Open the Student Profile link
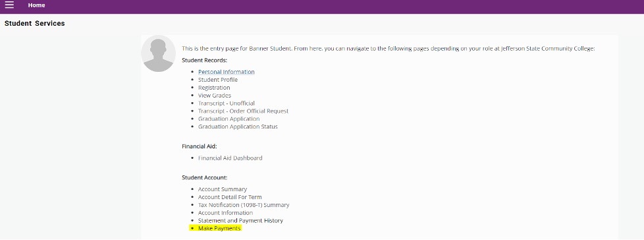 tap(218, 80)
